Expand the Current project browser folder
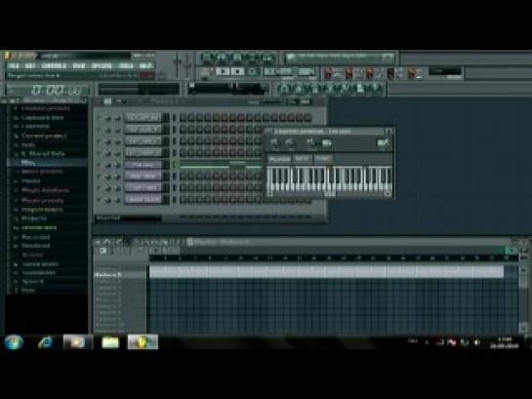This screenshot has width=532, height=399. [x=44, y=136]
